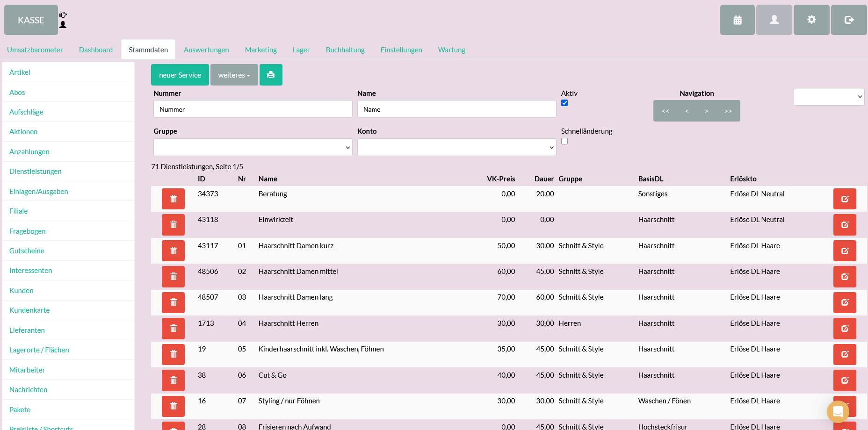Click the logout icon button
Image resolution: width=868 pixels, height=430 pixels.
[849, 20]
